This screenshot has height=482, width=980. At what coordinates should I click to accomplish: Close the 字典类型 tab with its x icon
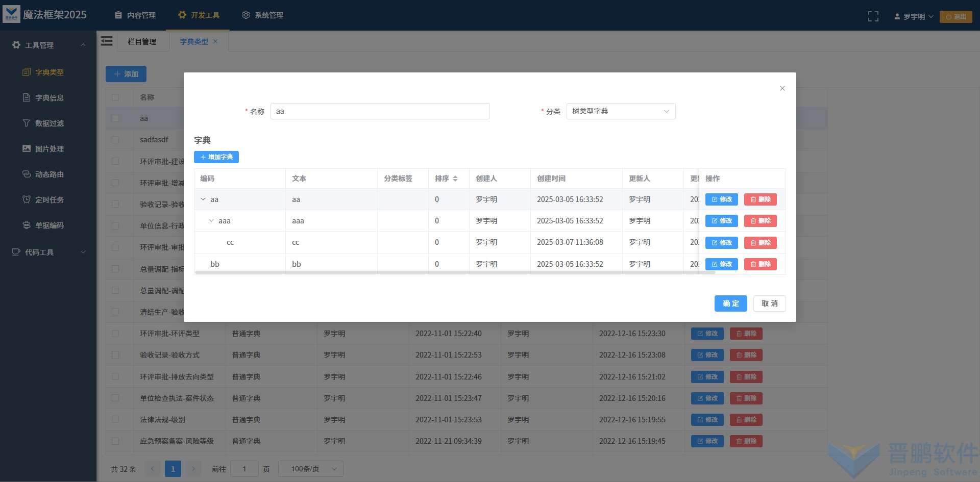215,41
